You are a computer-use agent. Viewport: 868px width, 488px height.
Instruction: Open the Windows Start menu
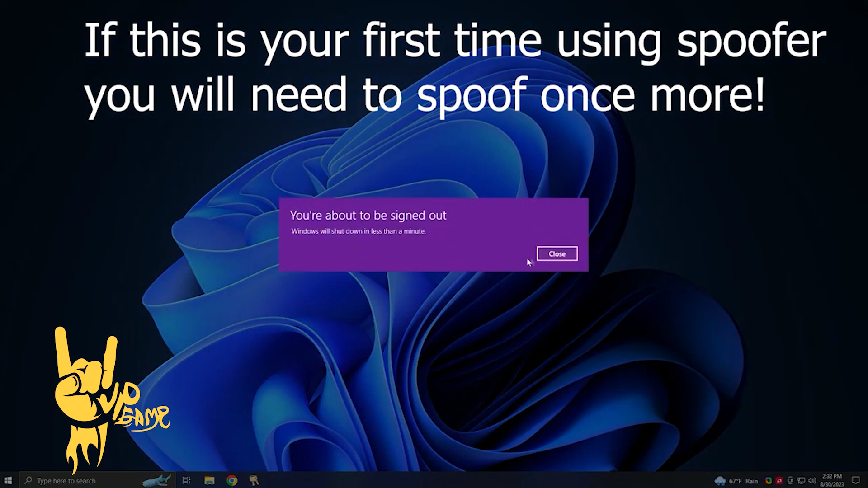point(8,480)
